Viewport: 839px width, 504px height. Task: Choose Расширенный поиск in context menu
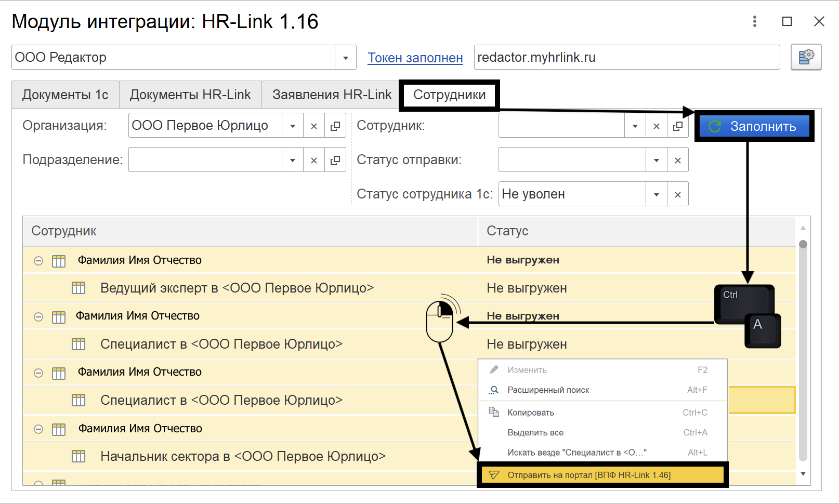point(602,390)
